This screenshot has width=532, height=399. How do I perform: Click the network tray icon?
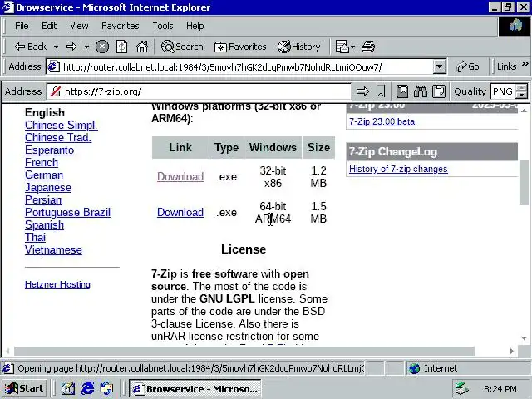462,388
